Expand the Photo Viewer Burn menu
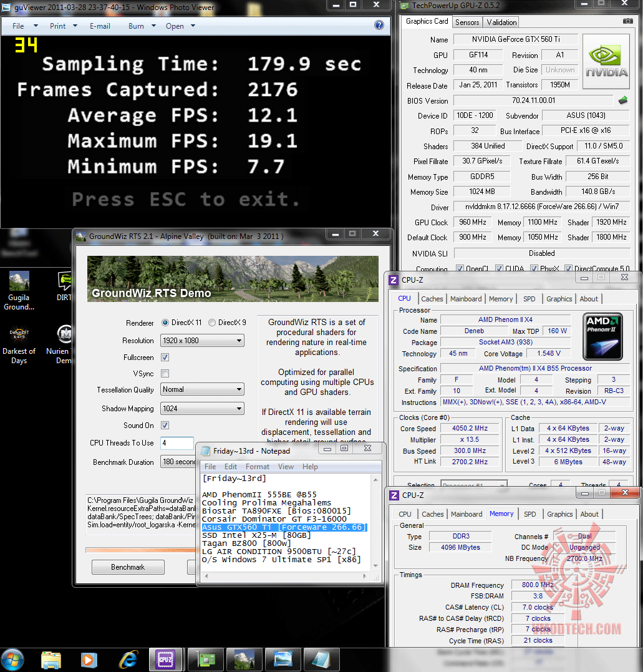 click(142, 26)
